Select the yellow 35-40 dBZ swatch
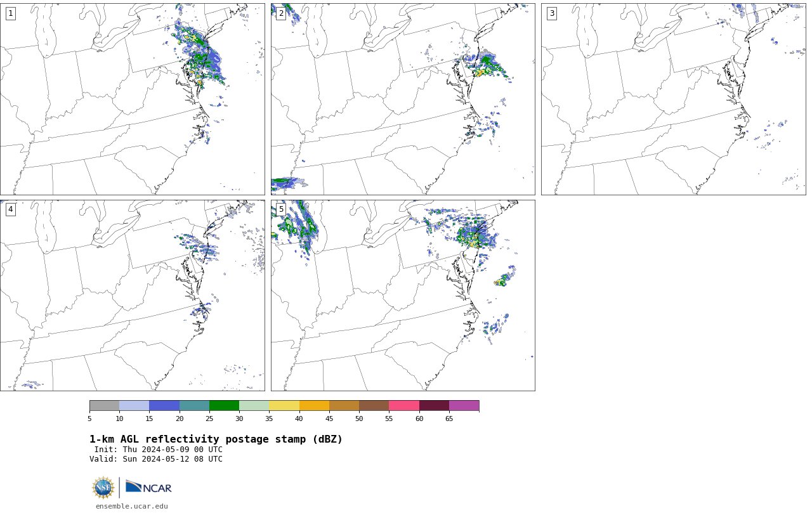 click(284, 406)
